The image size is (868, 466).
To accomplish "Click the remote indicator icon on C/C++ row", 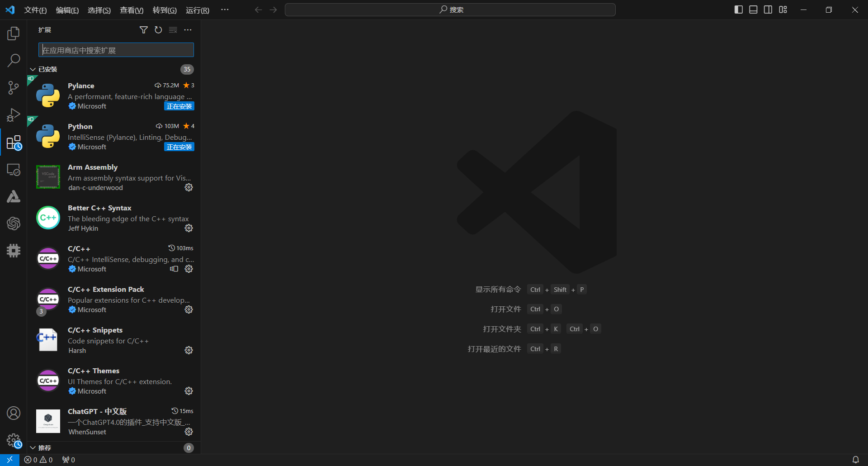I will click(x=174, y=269).
